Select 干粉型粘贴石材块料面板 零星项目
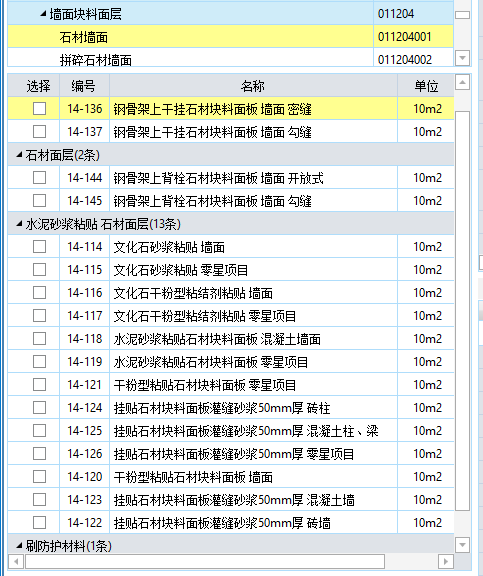Viewport: 483px width, 576px height. point(205,385)
